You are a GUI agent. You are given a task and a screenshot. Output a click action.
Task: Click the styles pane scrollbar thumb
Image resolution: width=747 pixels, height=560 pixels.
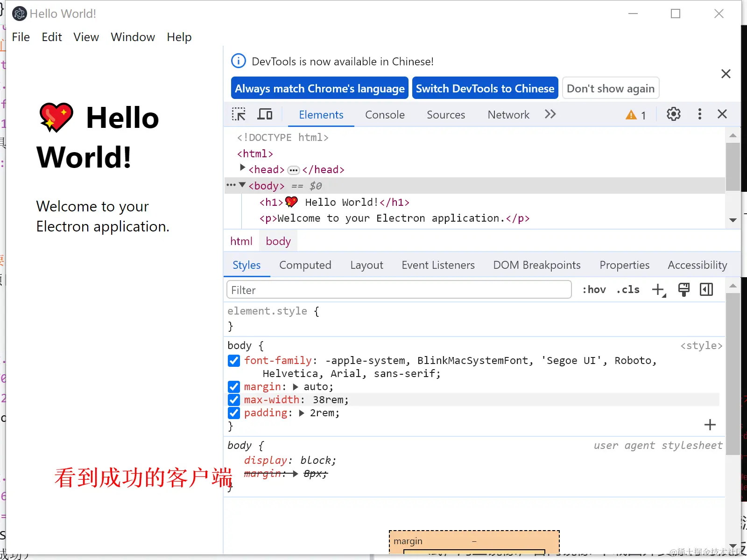point(733,373)
